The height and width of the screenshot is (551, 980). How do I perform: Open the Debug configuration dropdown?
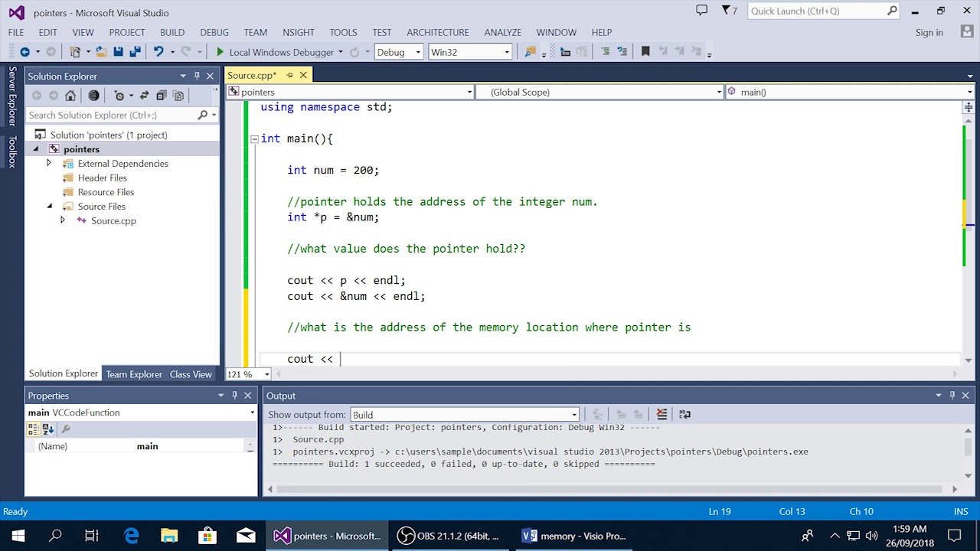(x=398, y=52)
